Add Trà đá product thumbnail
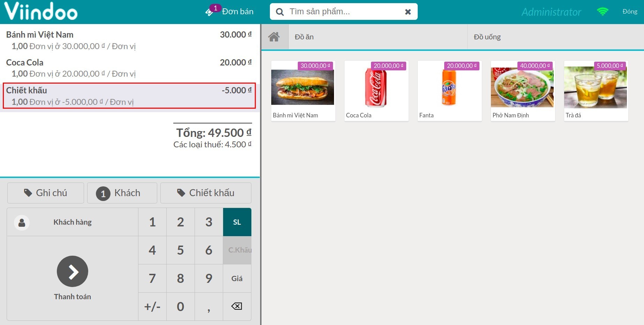The image size is (644, 325). point(596,91)
